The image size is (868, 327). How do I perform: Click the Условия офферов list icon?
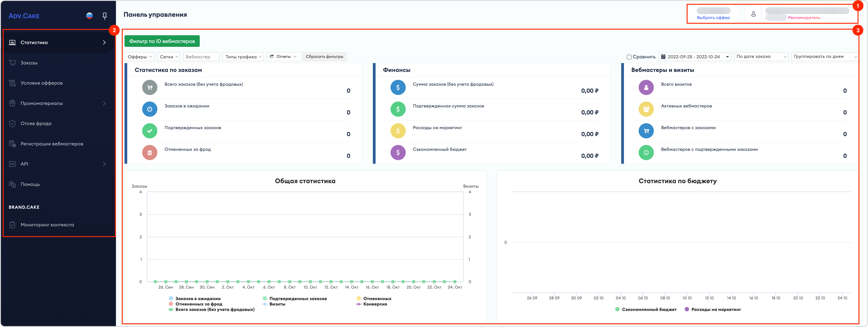point(12,83)
